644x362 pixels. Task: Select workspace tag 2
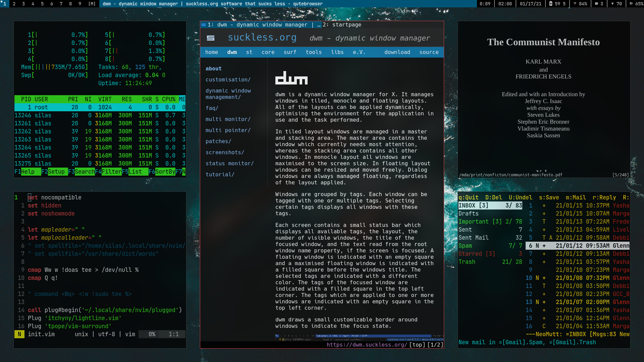pos(14,4)
